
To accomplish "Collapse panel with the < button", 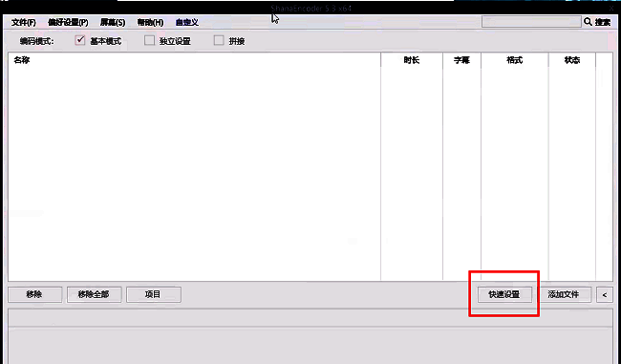I will [x=605, y=294].
